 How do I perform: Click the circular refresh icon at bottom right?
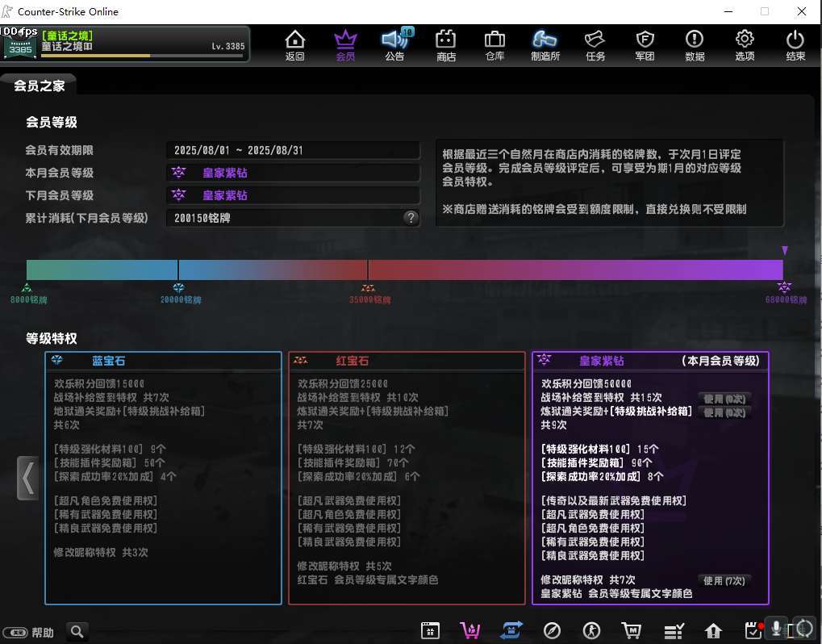805,628
